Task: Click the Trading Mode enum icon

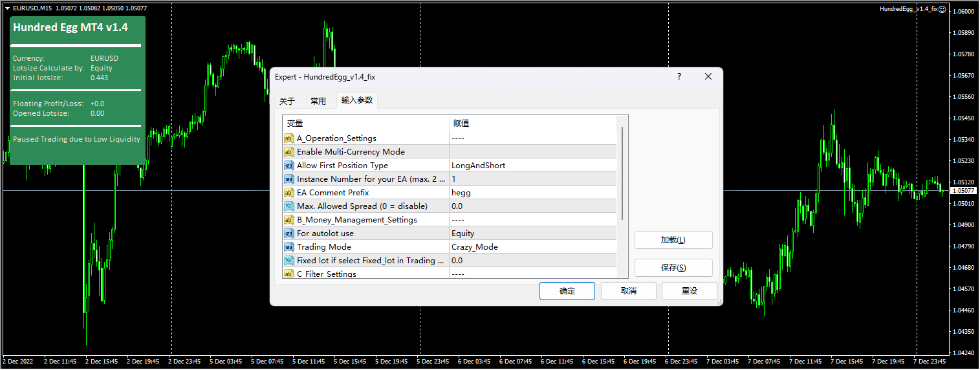Action: click(x=289, y=247)
